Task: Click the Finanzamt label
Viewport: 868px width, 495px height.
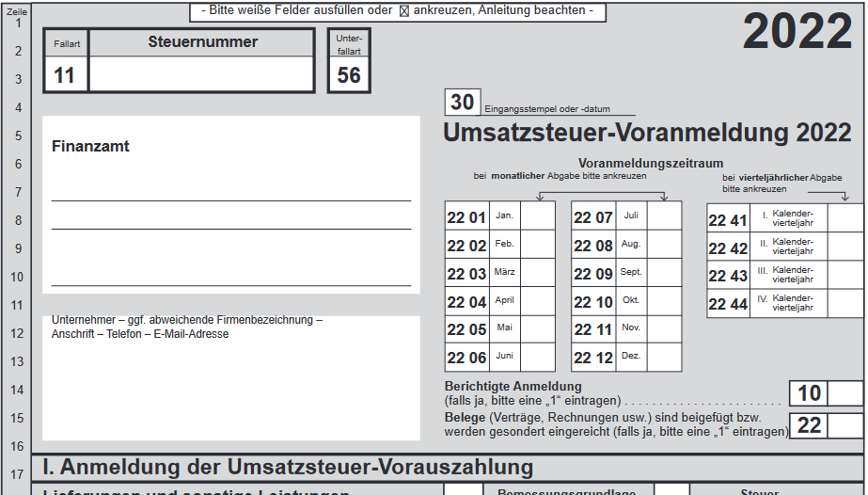Action: [90, 146]
